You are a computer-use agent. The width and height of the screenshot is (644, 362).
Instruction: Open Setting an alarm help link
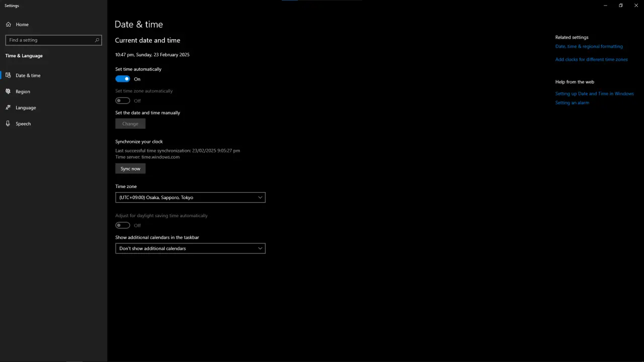[572, 103]
